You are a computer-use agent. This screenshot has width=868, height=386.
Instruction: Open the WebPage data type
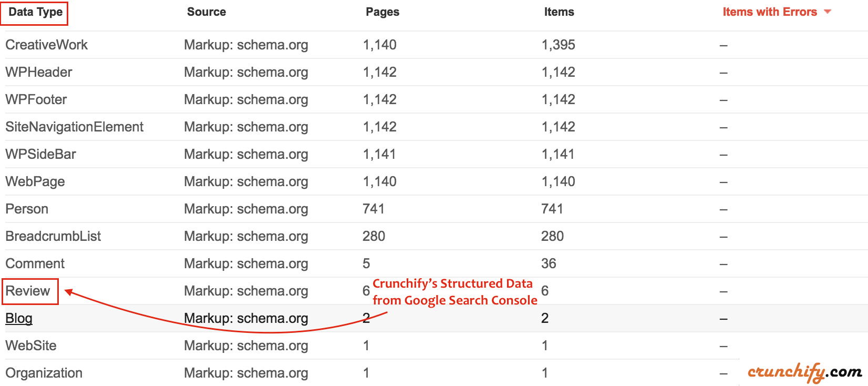coord(35,181)
